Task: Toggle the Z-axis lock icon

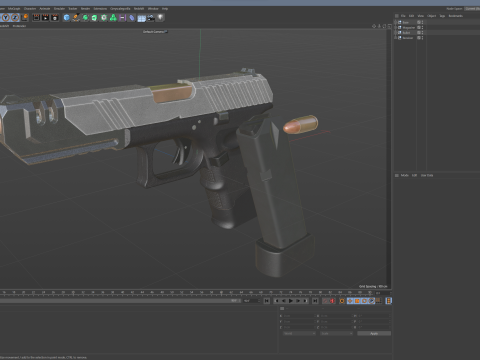Action: click(15, 17)
